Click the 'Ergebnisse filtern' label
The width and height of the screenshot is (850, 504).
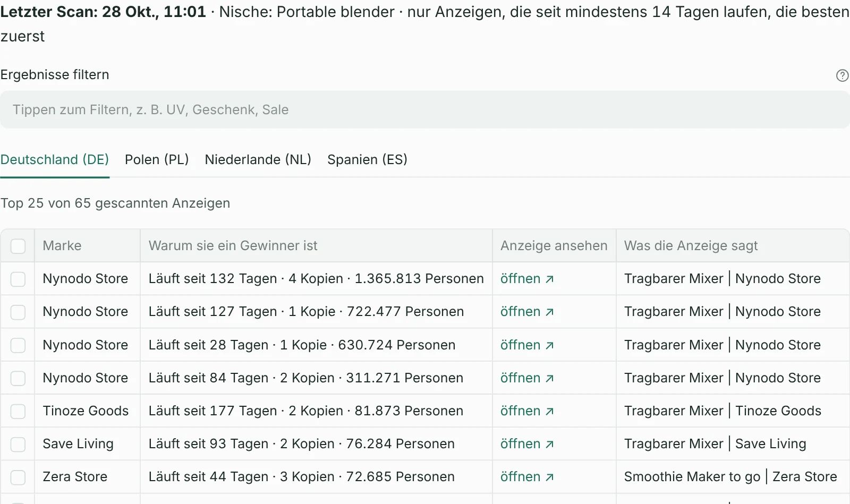[x=55, y=74]
